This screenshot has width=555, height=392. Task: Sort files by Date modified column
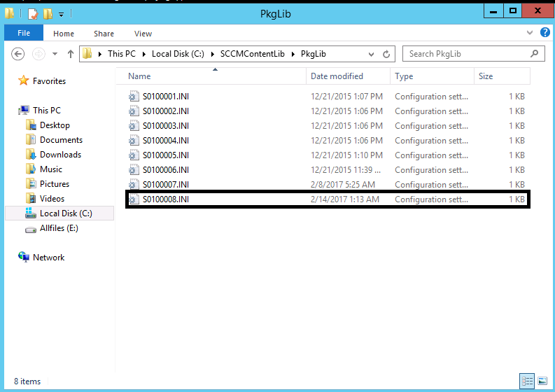pos(337,76)
